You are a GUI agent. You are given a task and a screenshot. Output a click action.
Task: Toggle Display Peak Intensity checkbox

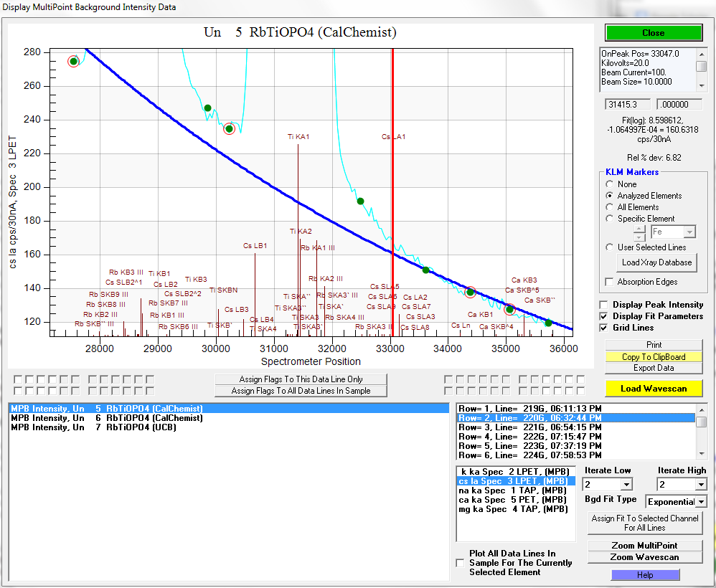pyautogui.click(x=604, y=305)
